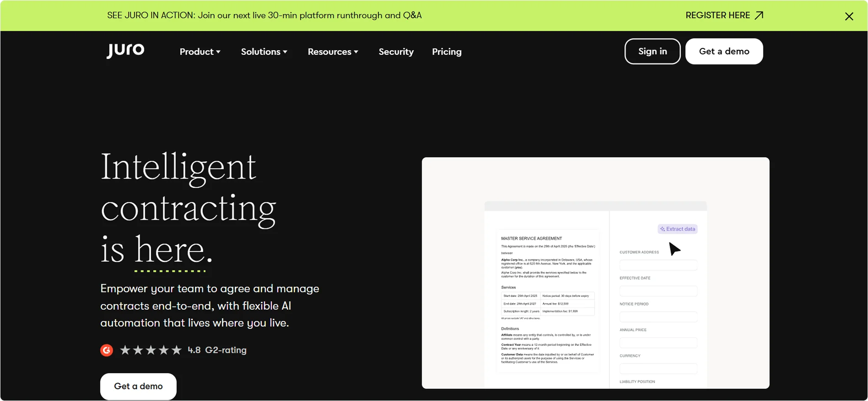
Task: Open the Product dropdown menu
Action: point(200,52)
